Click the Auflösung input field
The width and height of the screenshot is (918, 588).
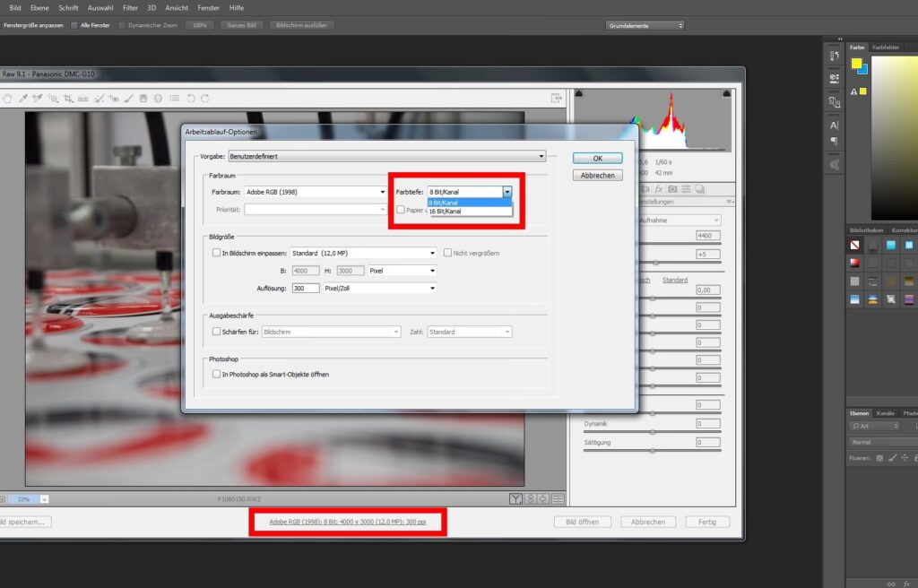pyautogui.click(x=306, y=288)
